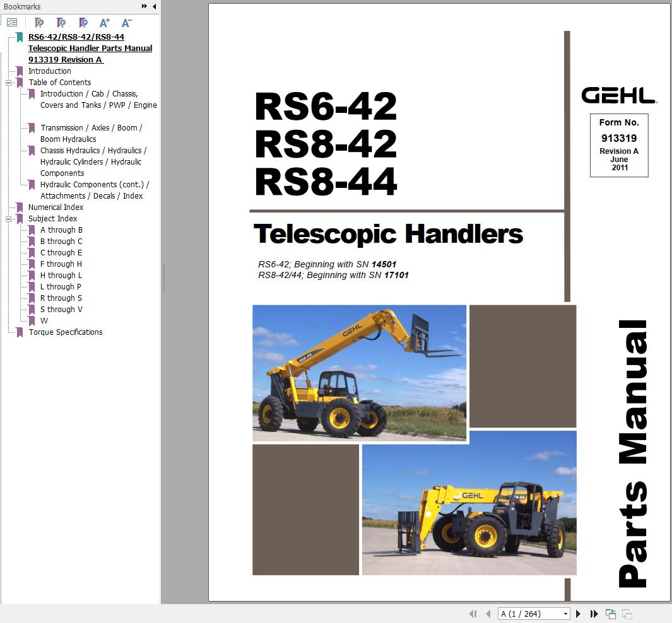
Task: Open Hydraulic Components (cont.) bookmark
Action: [94, 190]
